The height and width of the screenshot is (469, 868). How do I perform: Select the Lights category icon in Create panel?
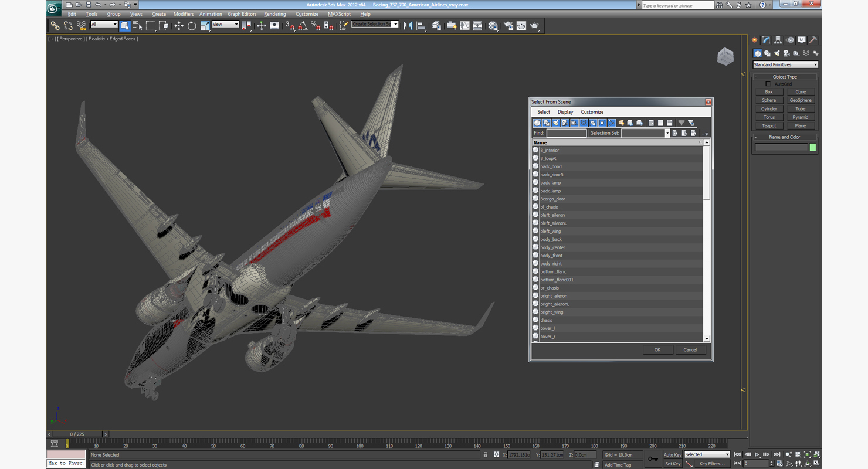[777, 53]
